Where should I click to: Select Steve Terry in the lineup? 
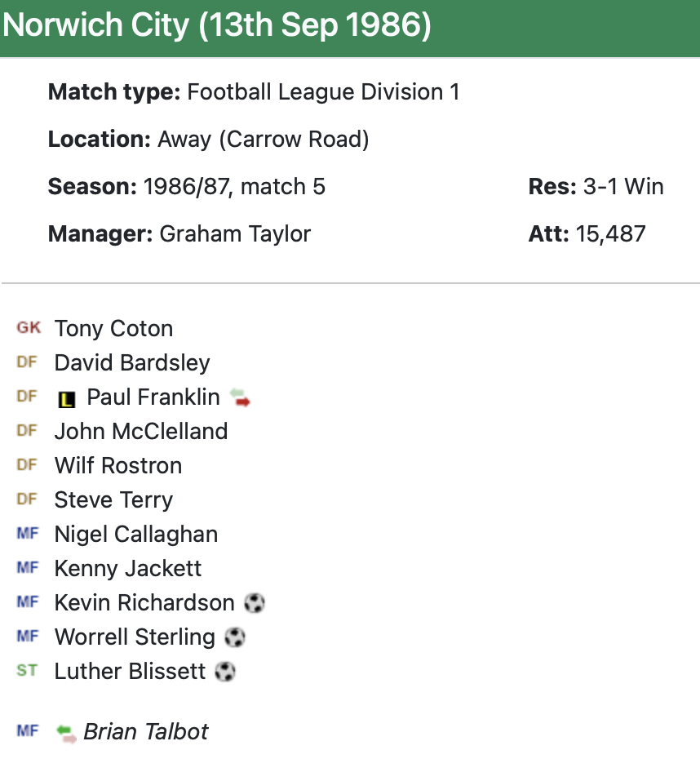113,500
